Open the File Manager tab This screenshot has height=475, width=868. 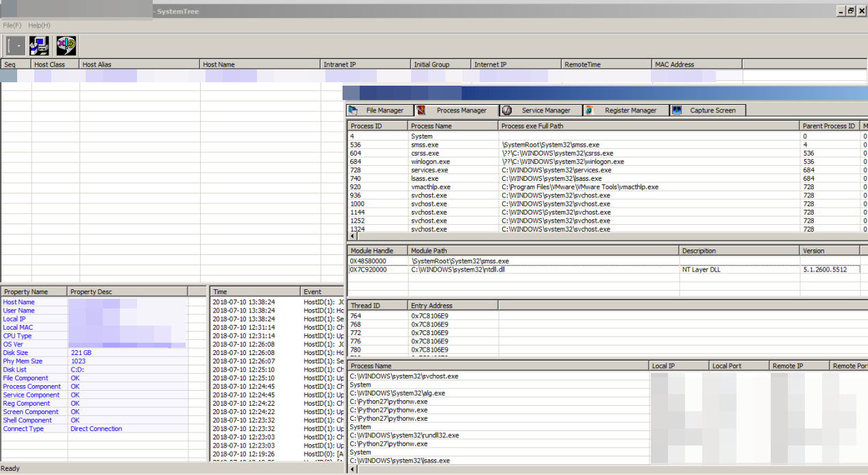point(380,110)
